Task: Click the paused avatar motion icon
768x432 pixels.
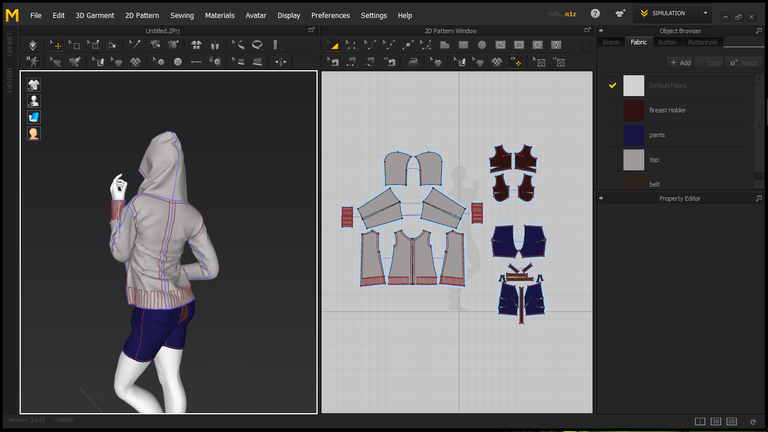Action: click(32, 62)
